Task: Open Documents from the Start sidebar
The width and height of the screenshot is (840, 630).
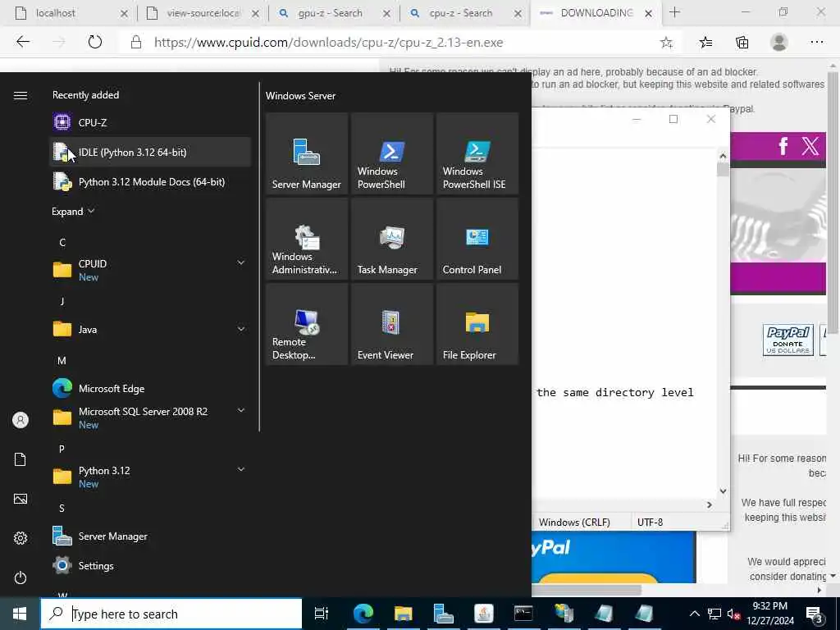Action: [21, 459]
